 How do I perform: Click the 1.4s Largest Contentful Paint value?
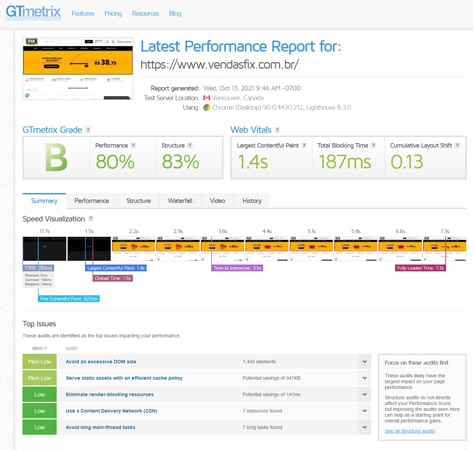(253, 162)
